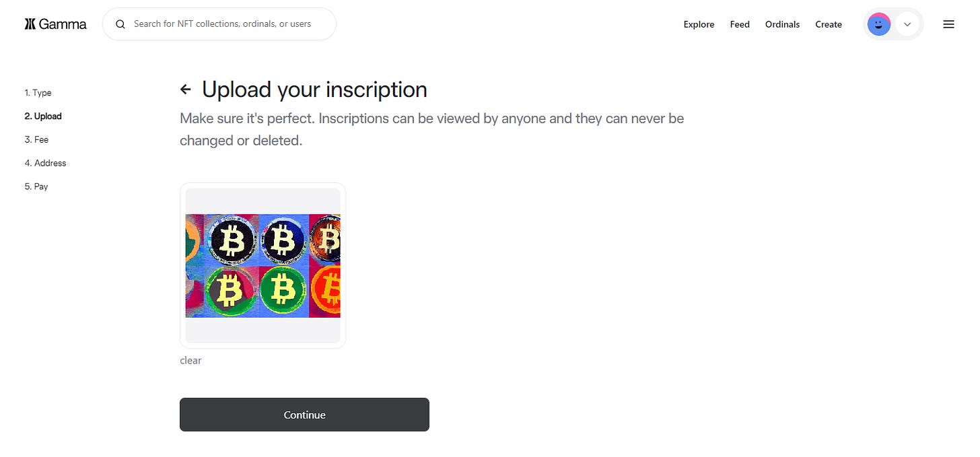Open step 4. Address
Viewport: 980px width, 457px height.
pyautogui.click(x=45, y=164)
